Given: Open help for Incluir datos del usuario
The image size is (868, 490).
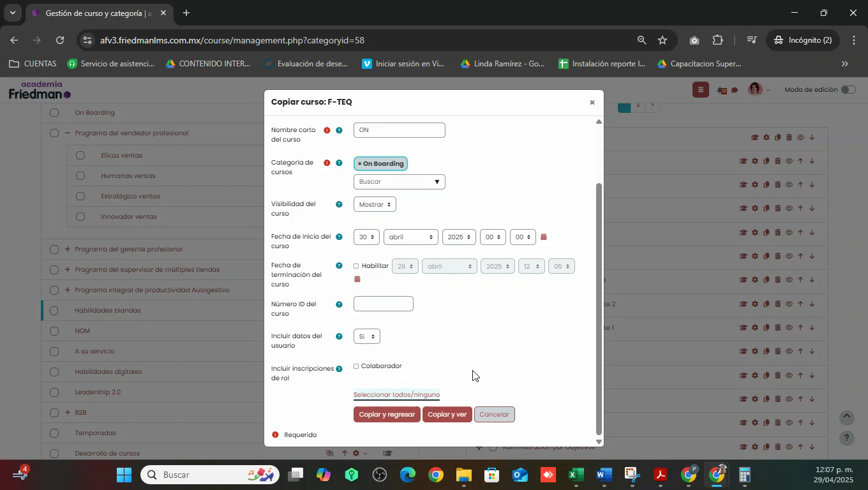Looking at the screenshot, I should 339,336.
